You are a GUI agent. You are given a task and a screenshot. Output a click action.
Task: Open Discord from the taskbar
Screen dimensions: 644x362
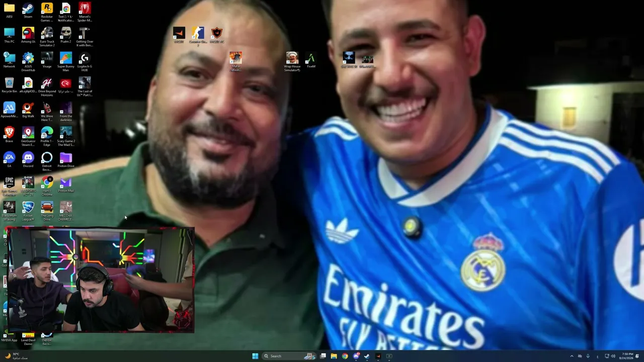pyautogui.click(x=356, y=356)
